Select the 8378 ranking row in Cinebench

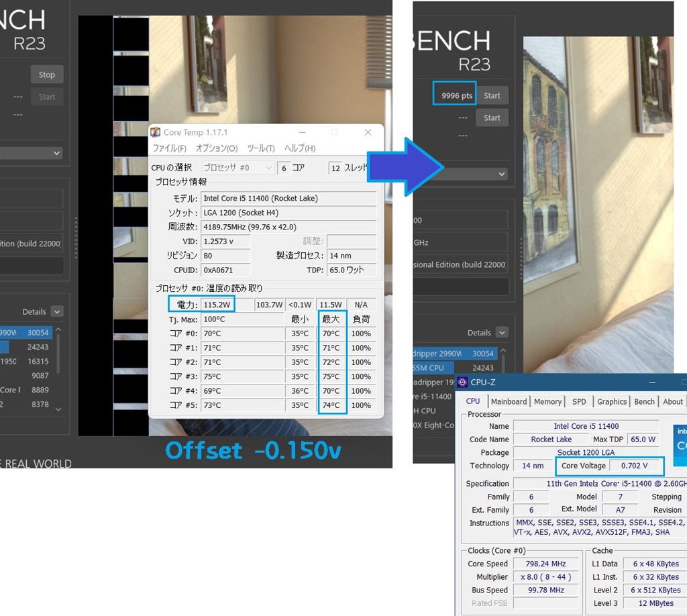click(x=26, y=405)
